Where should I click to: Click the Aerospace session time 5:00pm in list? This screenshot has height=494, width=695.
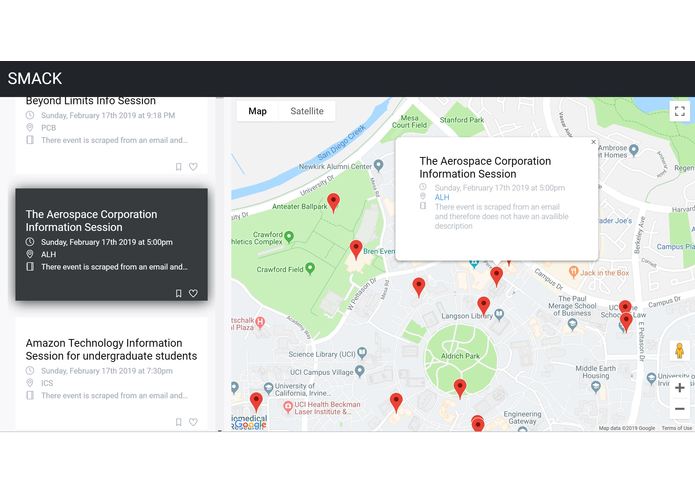(107, 242)
